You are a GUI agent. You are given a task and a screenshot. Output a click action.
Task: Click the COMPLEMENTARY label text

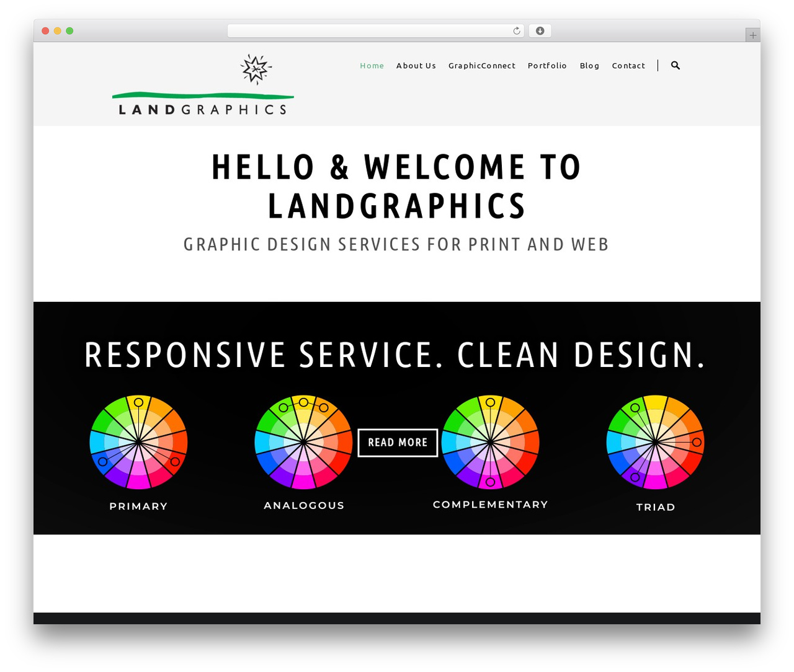[491, 505]
